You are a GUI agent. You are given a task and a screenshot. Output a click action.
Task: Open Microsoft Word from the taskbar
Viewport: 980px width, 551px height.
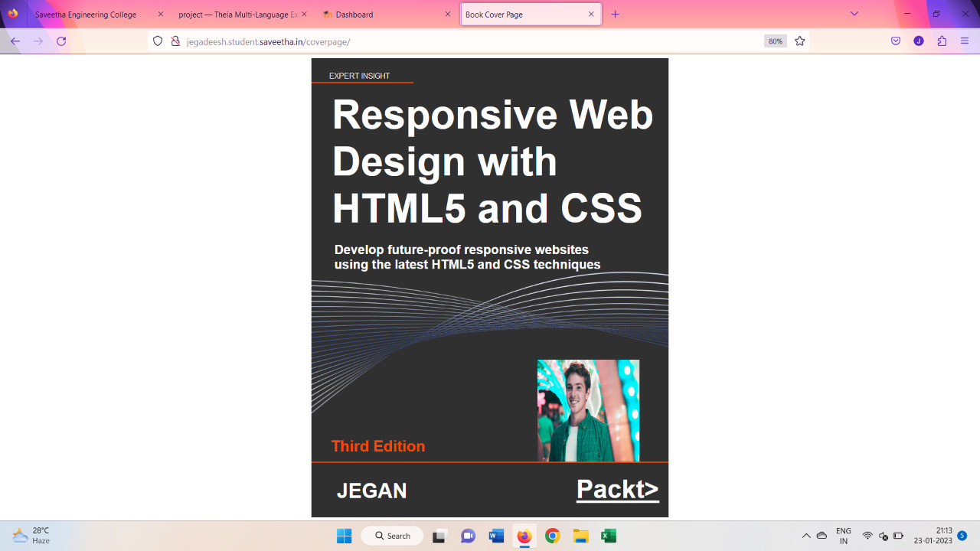(496, 536)
